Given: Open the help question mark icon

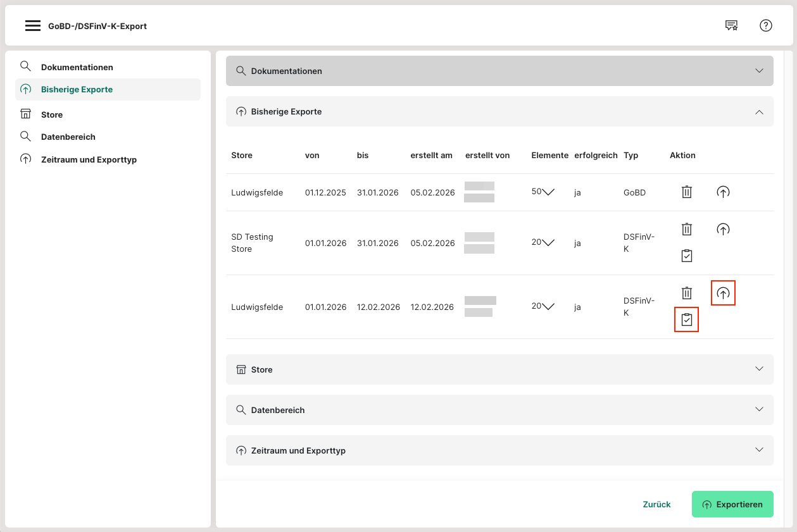Looking at the screenshot, I should 765,26.
